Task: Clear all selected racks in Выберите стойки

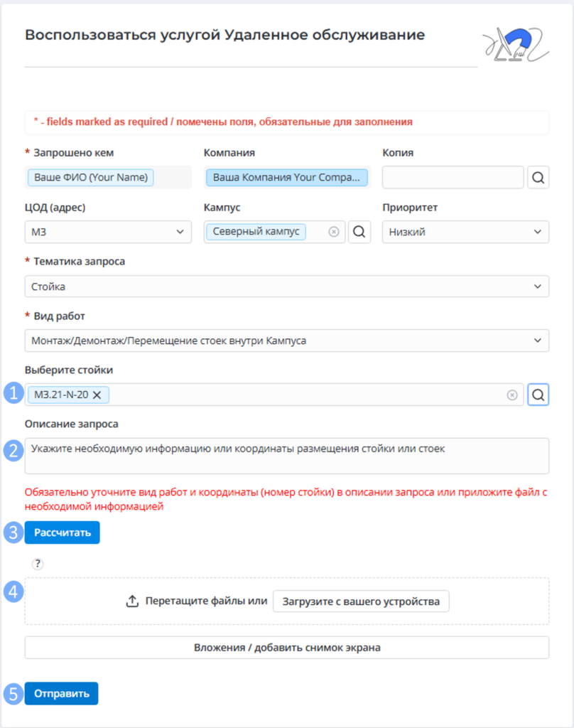Action: click(512, 395)
